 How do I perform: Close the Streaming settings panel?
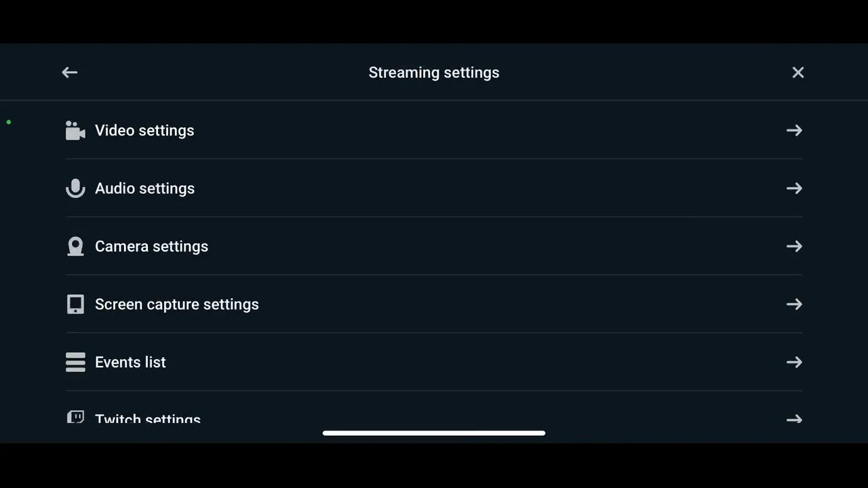pos(798,73)
